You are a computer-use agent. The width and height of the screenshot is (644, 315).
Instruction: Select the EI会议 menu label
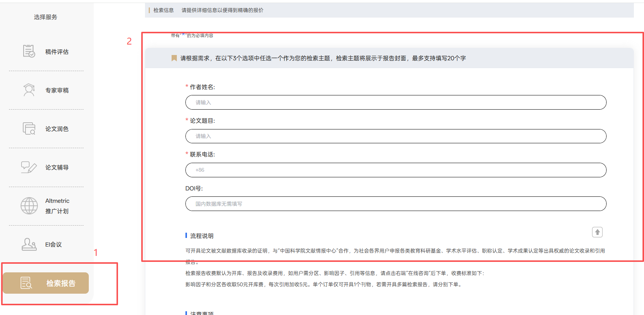(x=54, y=244)
